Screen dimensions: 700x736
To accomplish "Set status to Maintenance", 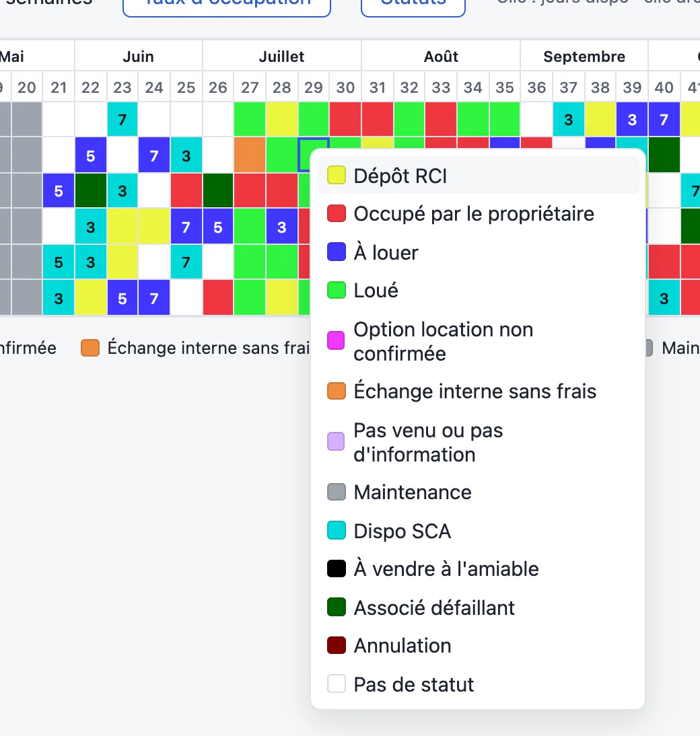I will coord(479,492).
